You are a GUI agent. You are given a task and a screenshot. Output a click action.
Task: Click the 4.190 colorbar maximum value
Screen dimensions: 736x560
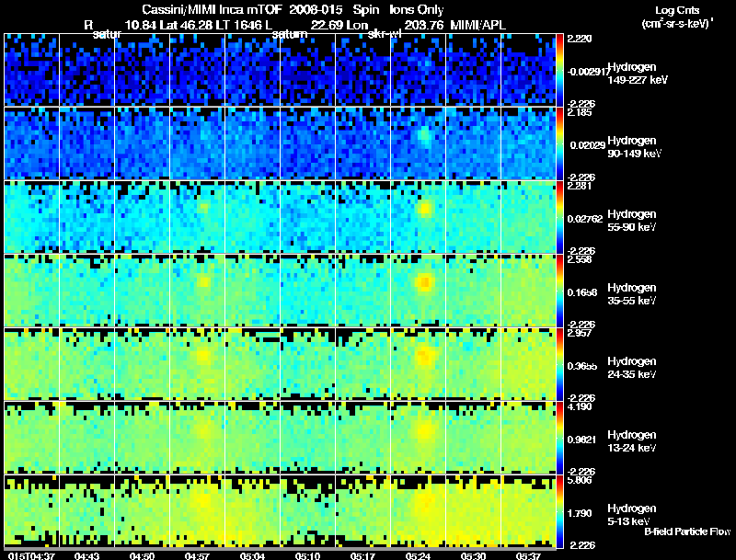[581, 407]
